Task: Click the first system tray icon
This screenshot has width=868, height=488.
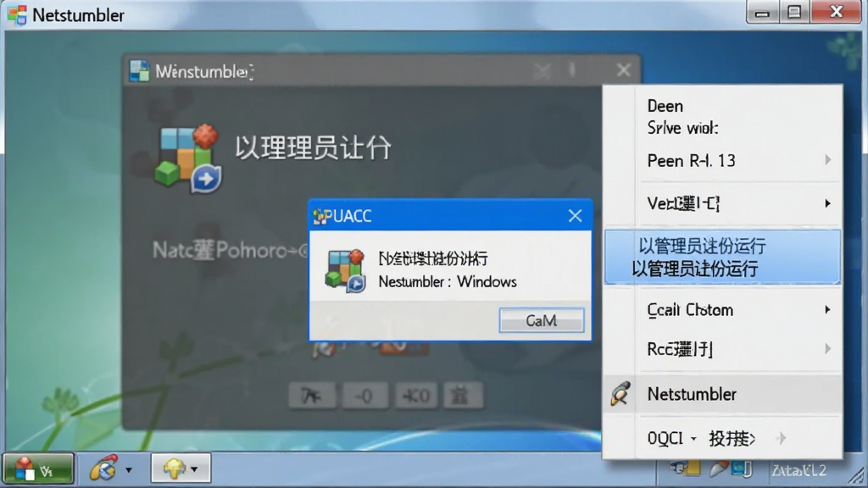Action: (x=686, y=469)
